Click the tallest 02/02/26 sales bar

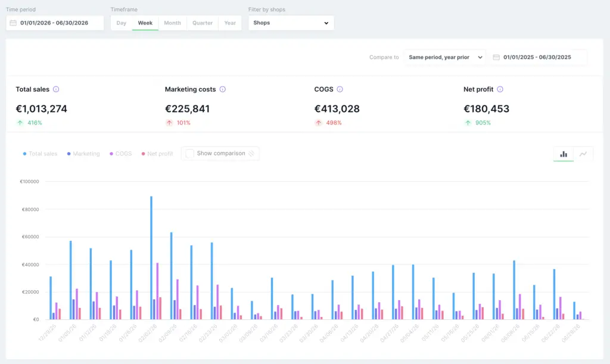151,258
